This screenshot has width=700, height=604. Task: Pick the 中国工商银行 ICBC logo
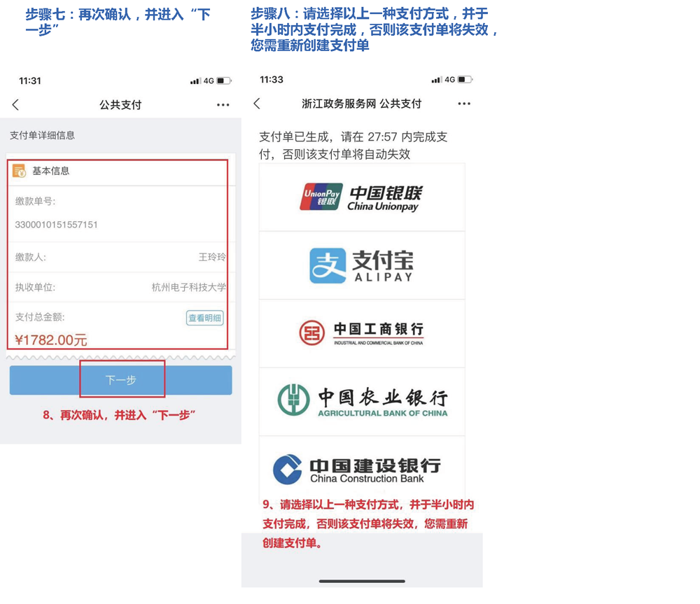[x=361, y=333]
